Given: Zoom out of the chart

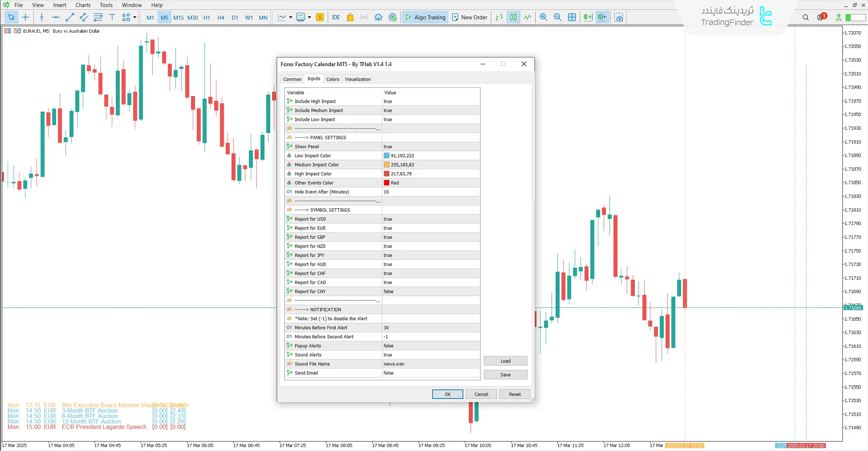Looking at the screenshot, I should point(558,17).
